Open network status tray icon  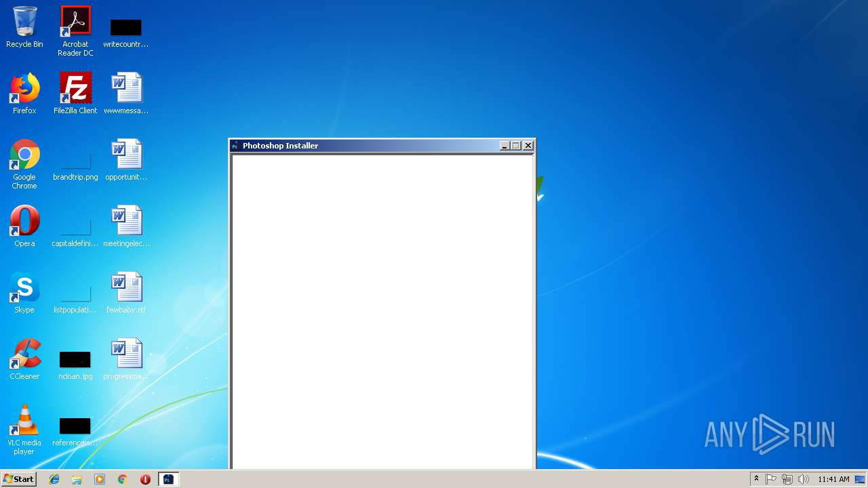787,479
